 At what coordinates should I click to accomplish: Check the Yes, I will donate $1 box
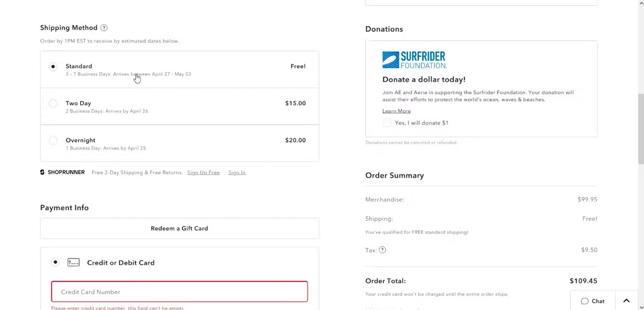387,123
